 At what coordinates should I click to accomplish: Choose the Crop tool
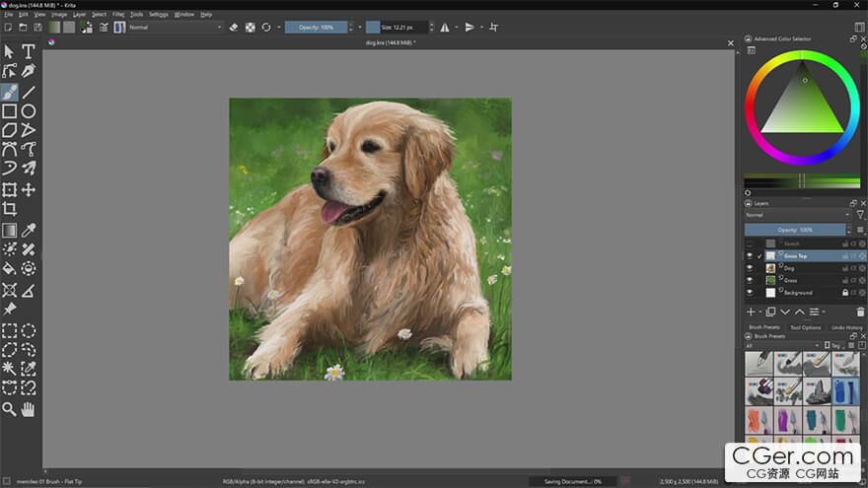[9, 209]
